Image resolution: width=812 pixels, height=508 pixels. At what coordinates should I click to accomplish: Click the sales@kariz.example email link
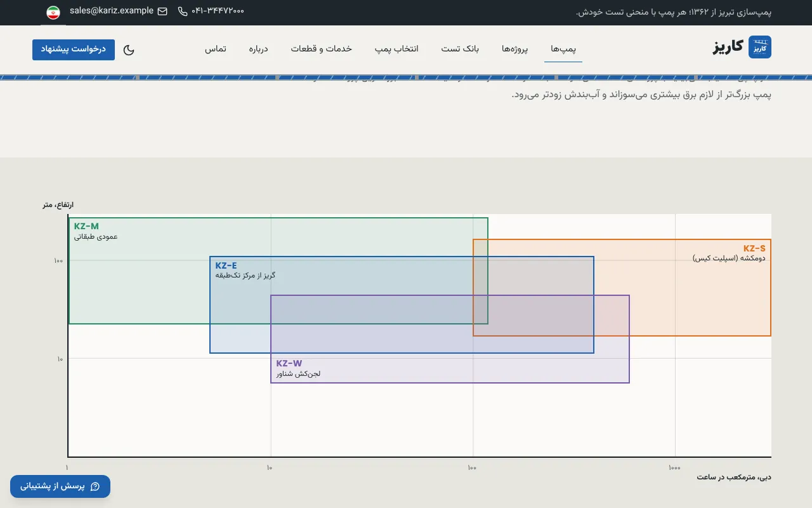click(112, 11)
